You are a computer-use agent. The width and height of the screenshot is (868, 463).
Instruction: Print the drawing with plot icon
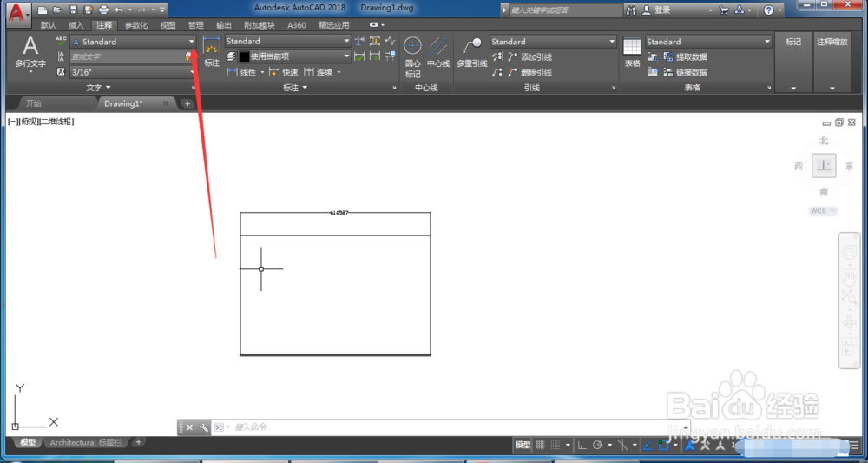coord(103,10)
